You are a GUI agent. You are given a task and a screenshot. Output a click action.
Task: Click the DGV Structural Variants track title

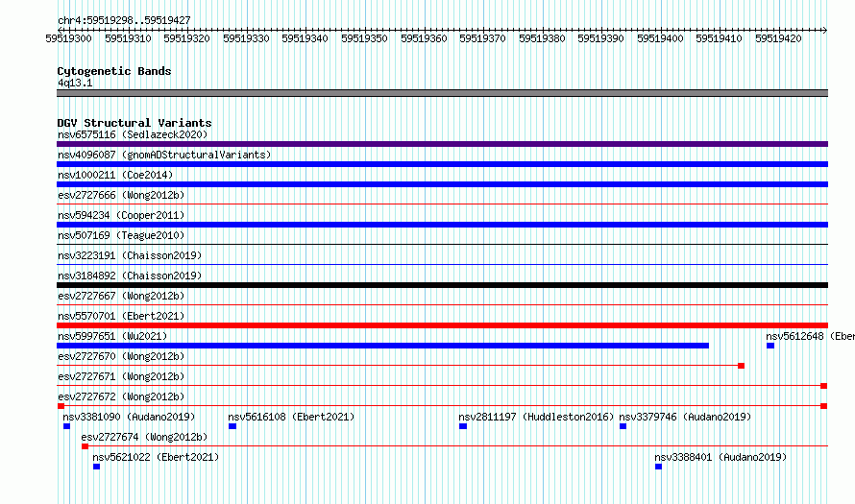tap(134, 123)
